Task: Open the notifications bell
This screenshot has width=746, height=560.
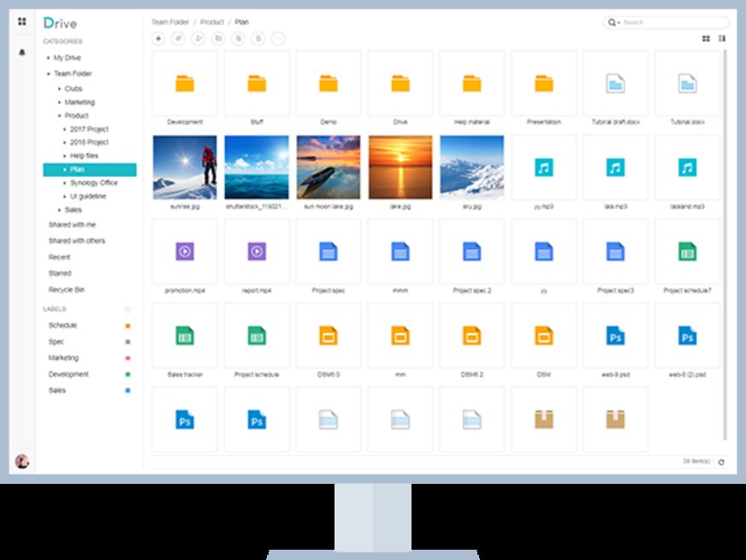Action: [x=21, y=53]
